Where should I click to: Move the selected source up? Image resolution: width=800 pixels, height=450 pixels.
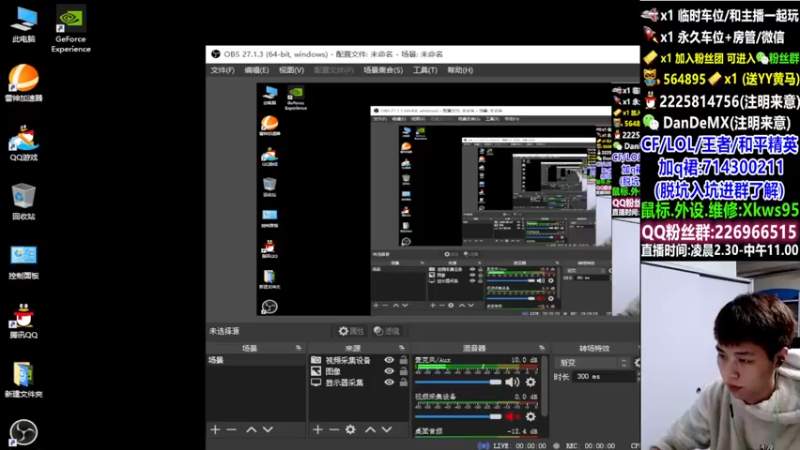pyautogui.click(x=370, y=430)
